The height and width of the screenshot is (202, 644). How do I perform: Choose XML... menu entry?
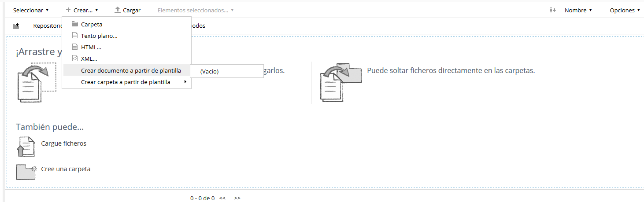click(x=127, y=59)
